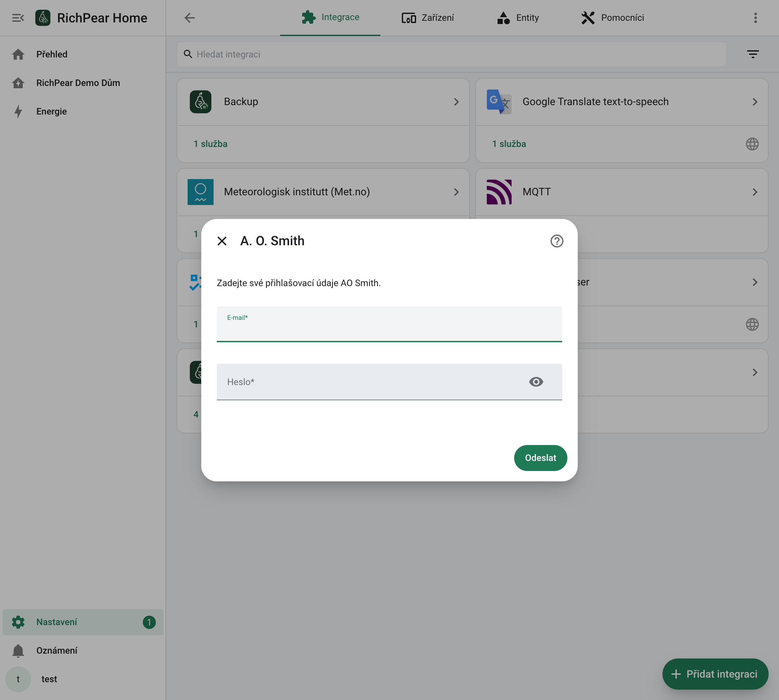The image size is (779, 700).
Task: Click the Backup integration logo
Action: 201,102
